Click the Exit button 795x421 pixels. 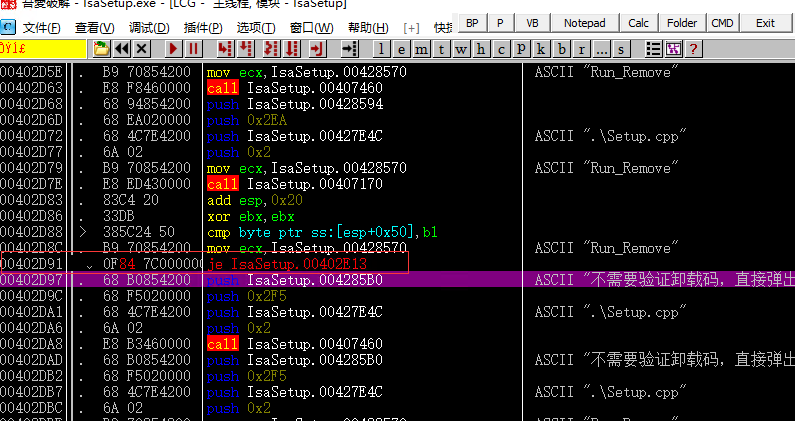(765, 23)
